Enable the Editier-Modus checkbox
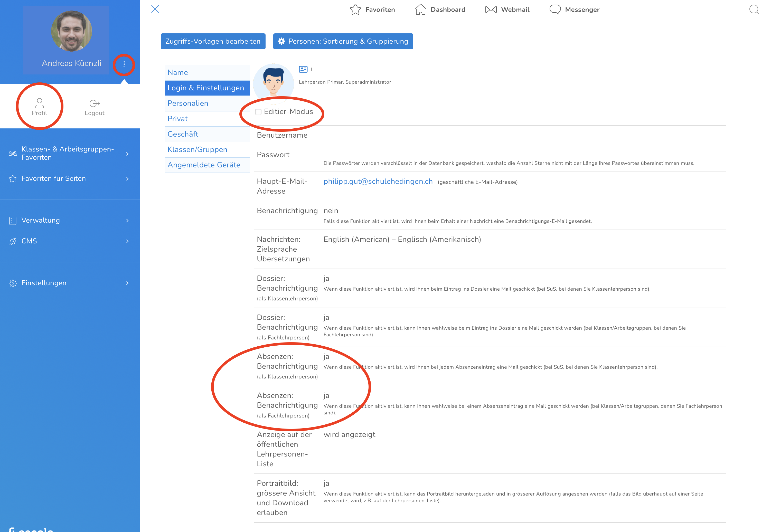771x532 pixels. (258, 112)
